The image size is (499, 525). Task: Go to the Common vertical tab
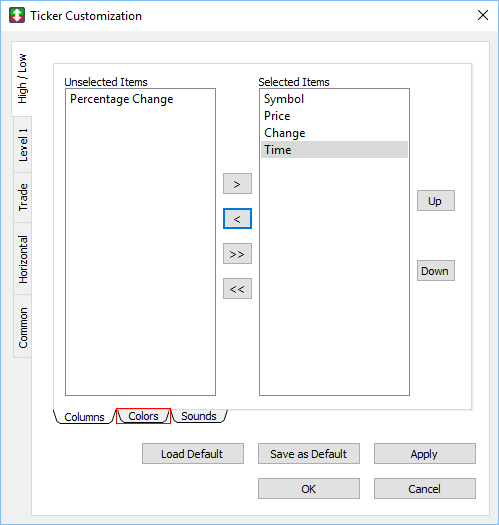(x=23, y=327)
